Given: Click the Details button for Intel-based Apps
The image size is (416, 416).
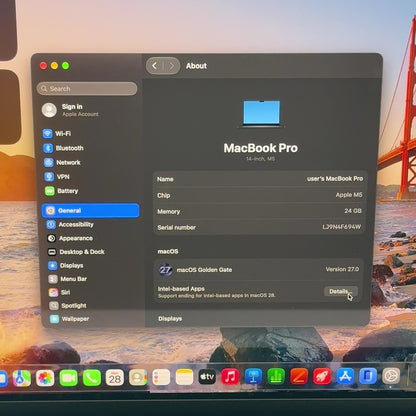Looking at the screenshot, I should 341,291.
